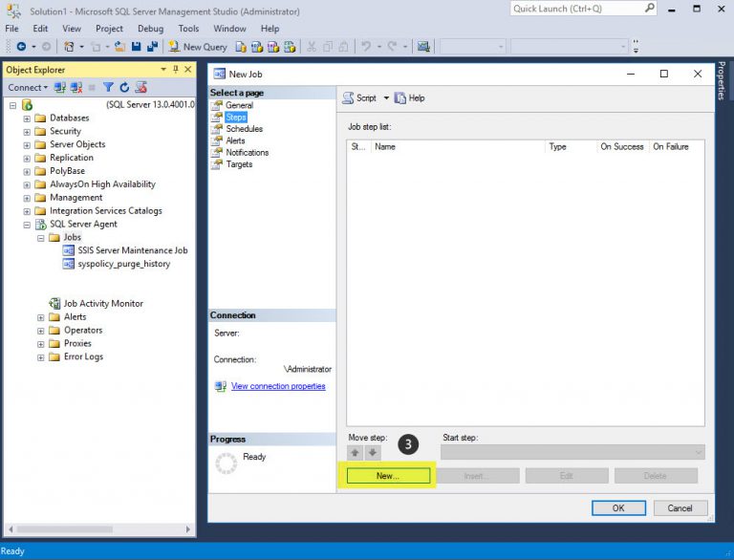
Task: Select the Schedules page
Action: pyautogui.click(x=245, y=129)
